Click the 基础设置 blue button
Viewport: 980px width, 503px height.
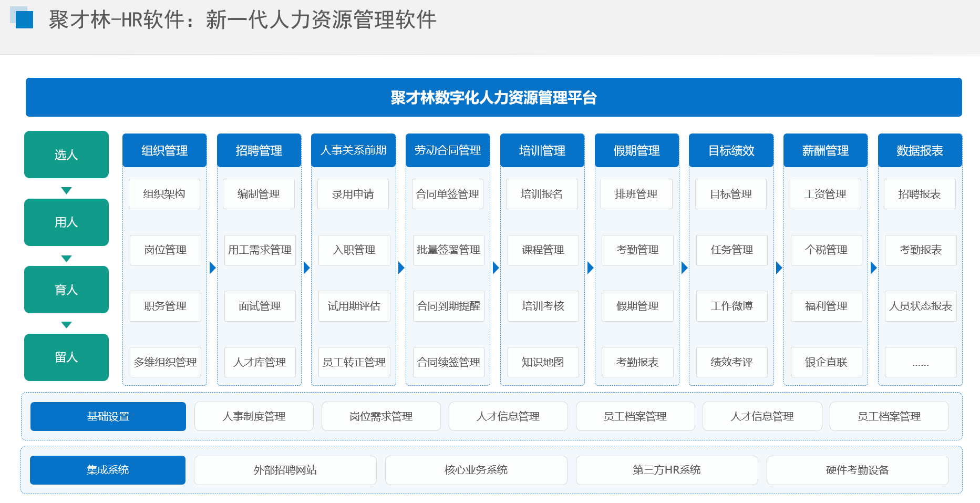(108, 417)
